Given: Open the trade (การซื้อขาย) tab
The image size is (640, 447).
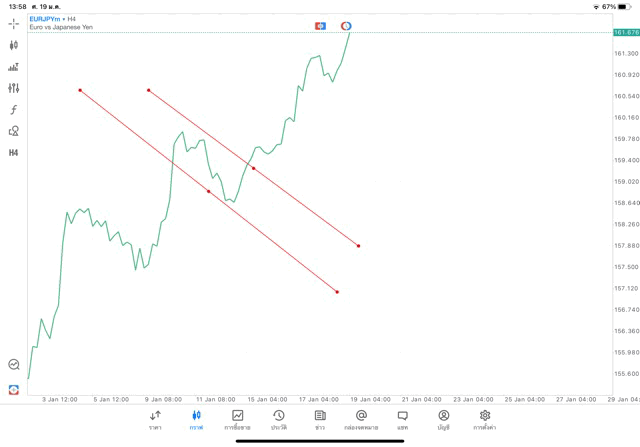Looking at the screenshot, I should click(x=237, y=419).
